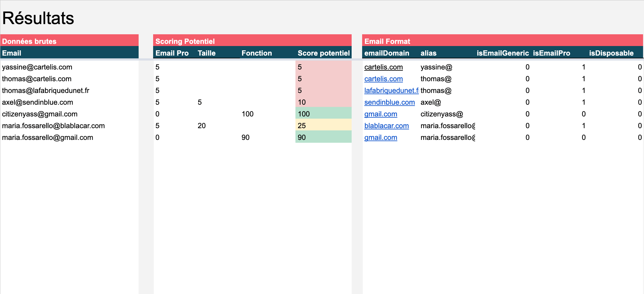Open the lafabriquedunet.fr domain link
The height and width of the screenshot is (294, 644).
[x=391, y=90]
